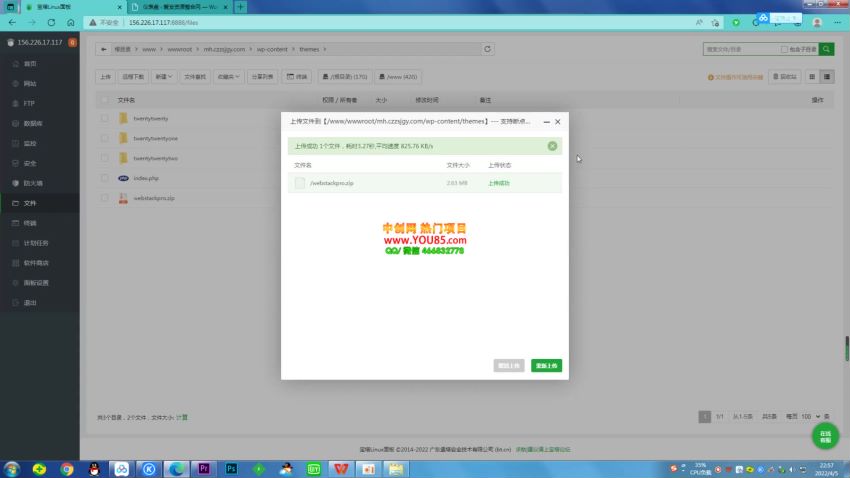Switch to list view layout icon
Screen dimensions: 850x478
coord(827,76)
